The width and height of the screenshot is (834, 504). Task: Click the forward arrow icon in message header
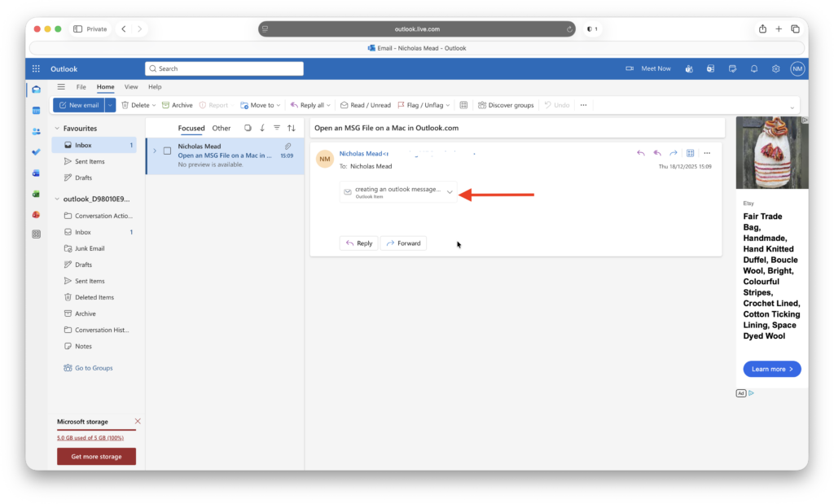pos(674,152)
